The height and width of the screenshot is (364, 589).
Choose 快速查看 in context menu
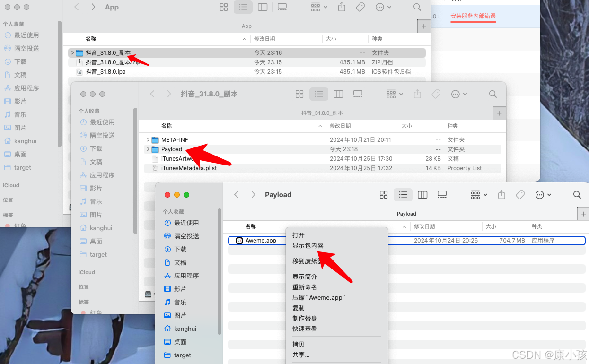(305, 329)
